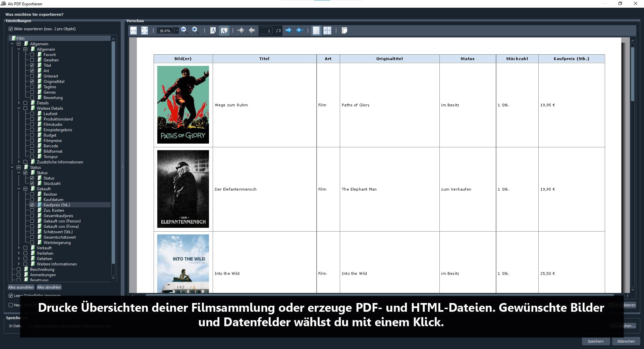Fit preview to page width

point(133,31)
